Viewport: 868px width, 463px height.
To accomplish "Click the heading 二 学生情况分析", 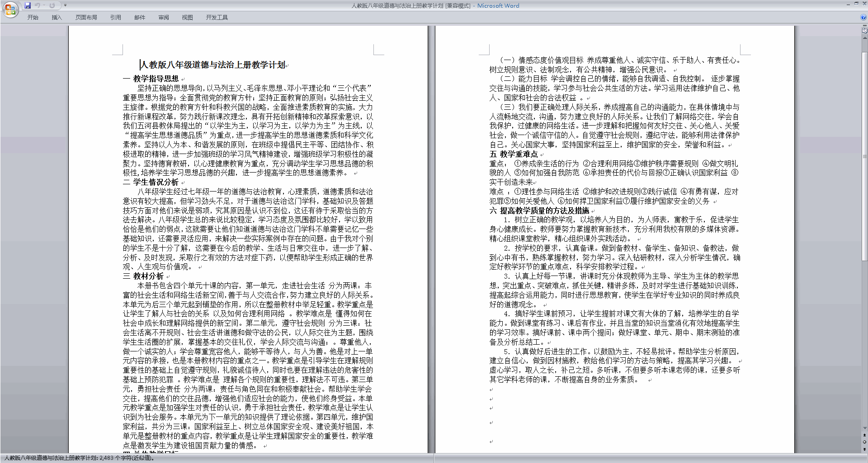I will [x=151, y=182].
